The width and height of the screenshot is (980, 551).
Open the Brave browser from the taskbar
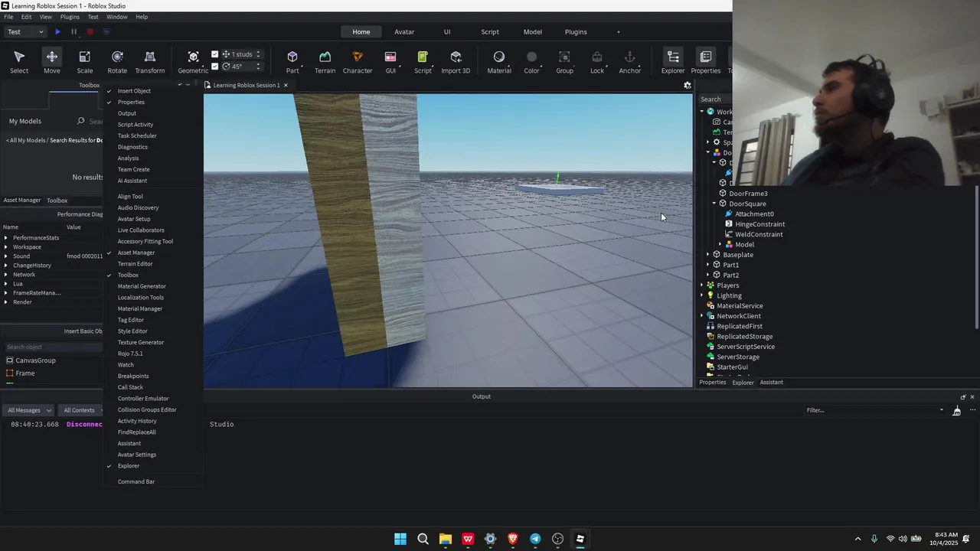(513, 539)
